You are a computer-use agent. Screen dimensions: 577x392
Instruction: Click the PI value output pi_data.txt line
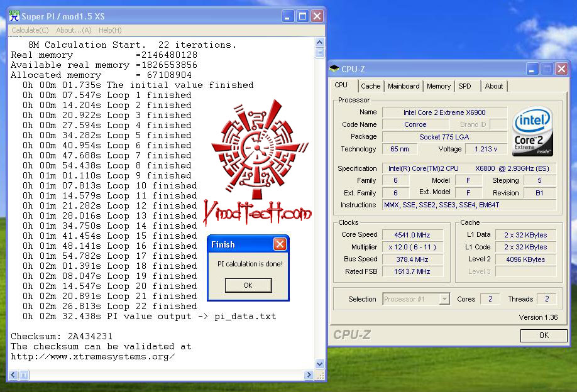tap(149, 316)
